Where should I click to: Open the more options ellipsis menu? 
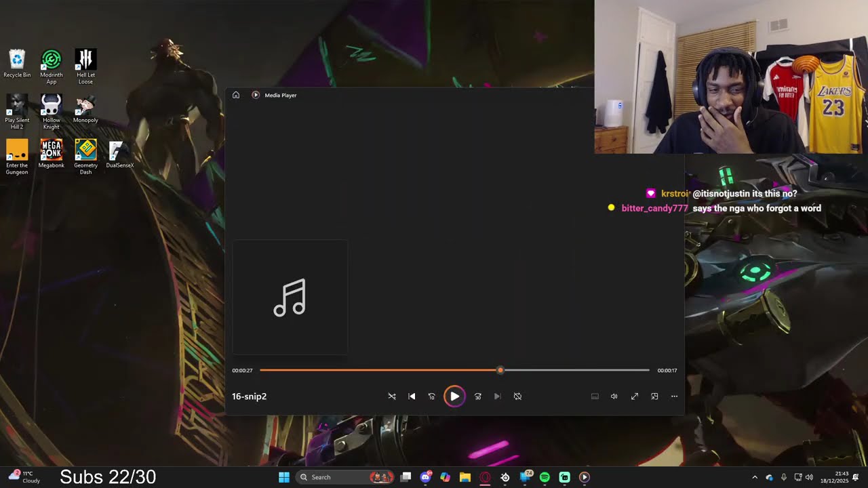(674, 396)
